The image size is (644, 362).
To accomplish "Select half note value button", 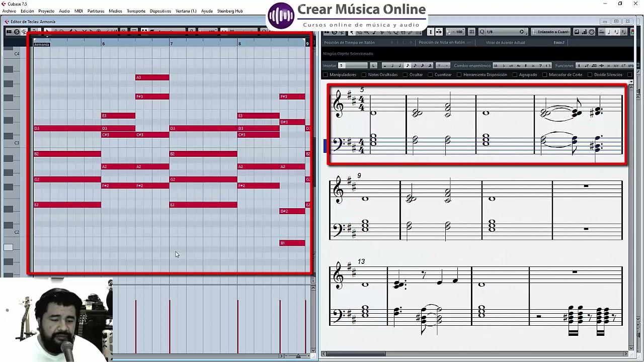I will pos(392,65).
